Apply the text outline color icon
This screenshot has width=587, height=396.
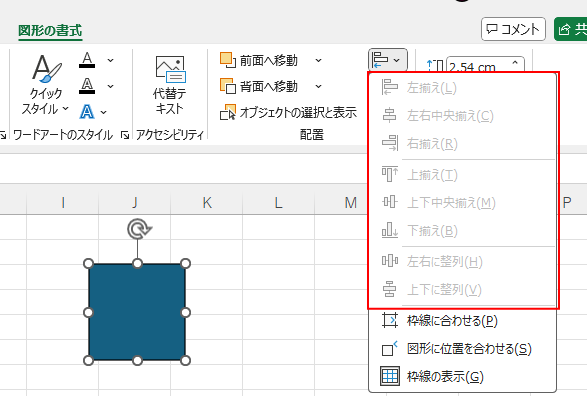(x=87, y=86)
